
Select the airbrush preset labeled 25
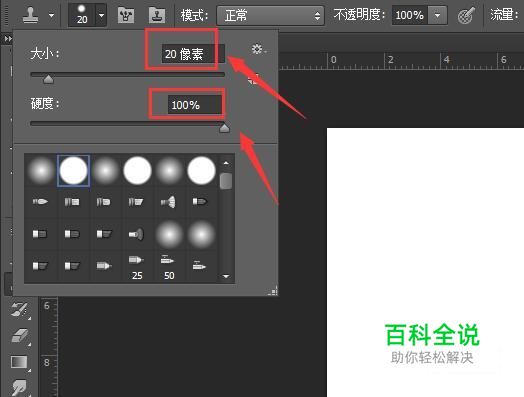click(x=137, y=267)
